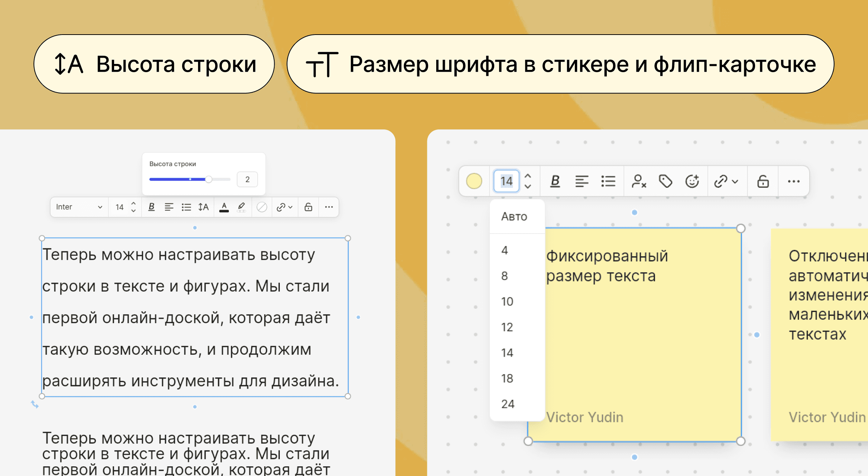Choose font size 18 from list
This screenshot has height=476, width=868.
(507, 379)
